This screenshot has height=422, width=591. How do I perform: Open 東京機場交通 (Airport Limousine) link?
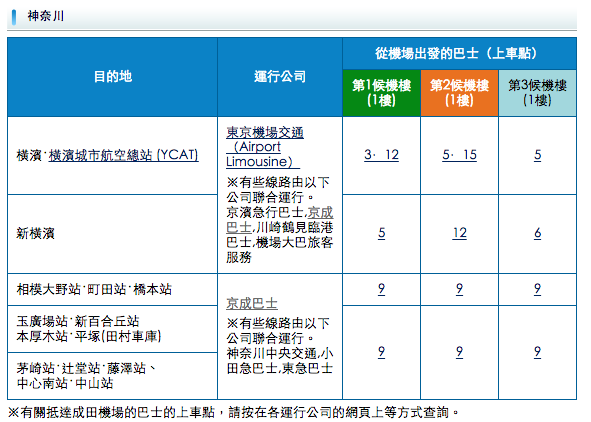click(x=265, y=147)
